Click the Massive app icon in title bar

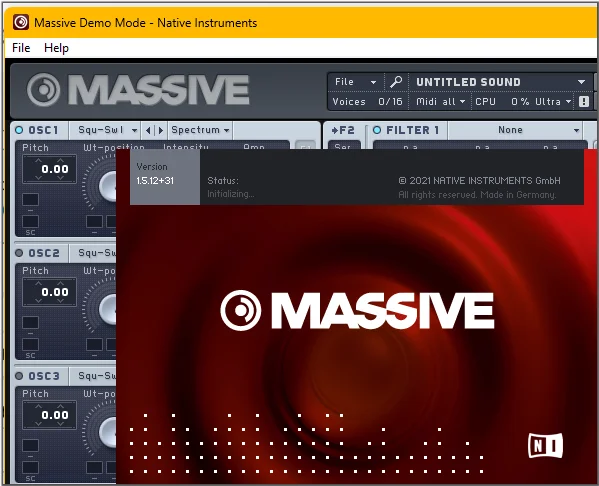21,22
